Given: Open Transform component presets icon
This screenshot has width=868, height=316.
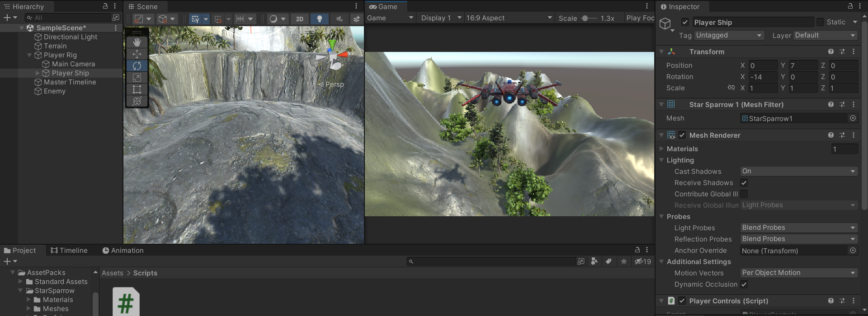Looking at the screenshot, I should tap(842, 52).
